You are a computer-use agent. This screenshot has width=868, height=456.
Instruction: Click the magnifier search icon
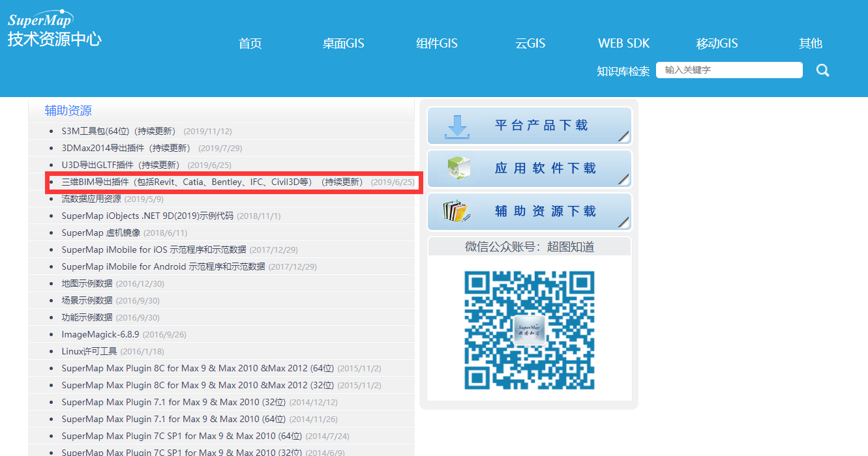pyautogui.click(x=823, y=70)
